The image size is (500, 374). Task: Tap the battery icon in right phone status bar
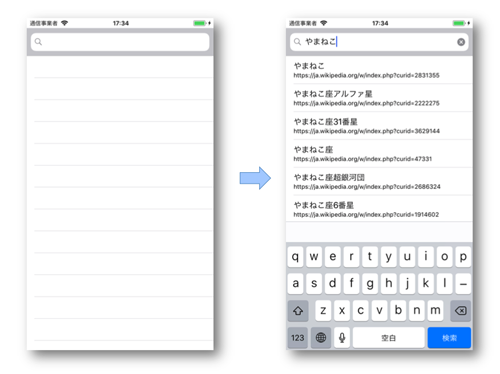point(459,23)
